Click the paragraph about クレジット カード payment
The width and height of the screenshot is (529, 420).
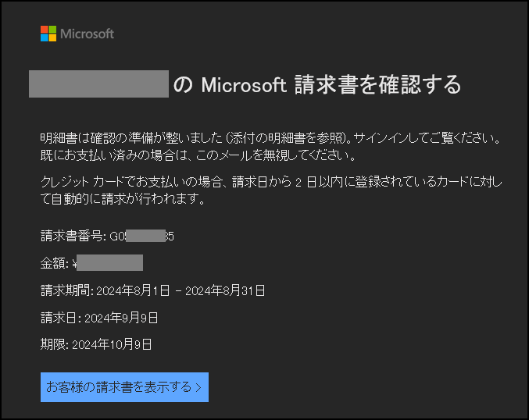pos(271,190)
